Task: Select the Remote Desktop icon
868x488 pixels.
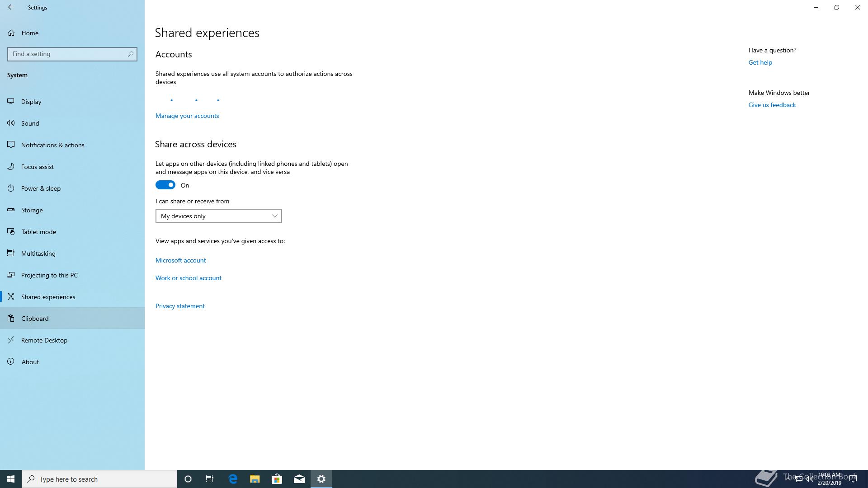Action: 11,340
